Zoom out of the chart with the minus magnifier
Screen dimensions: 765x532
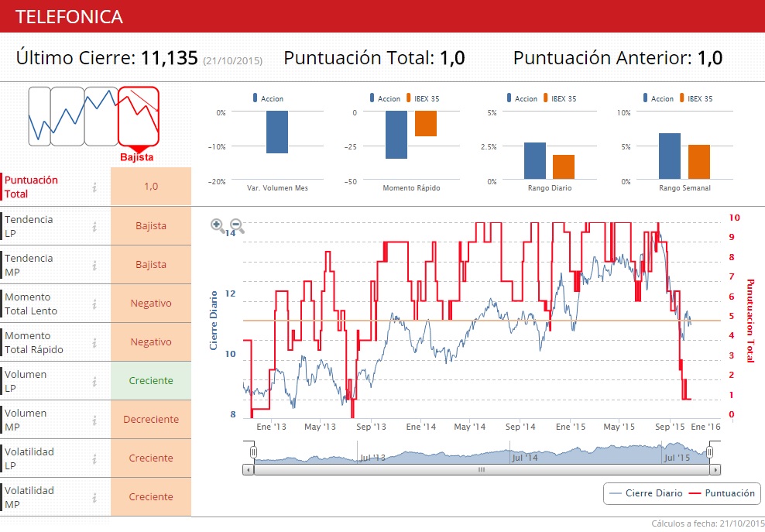tap(237, 225)
